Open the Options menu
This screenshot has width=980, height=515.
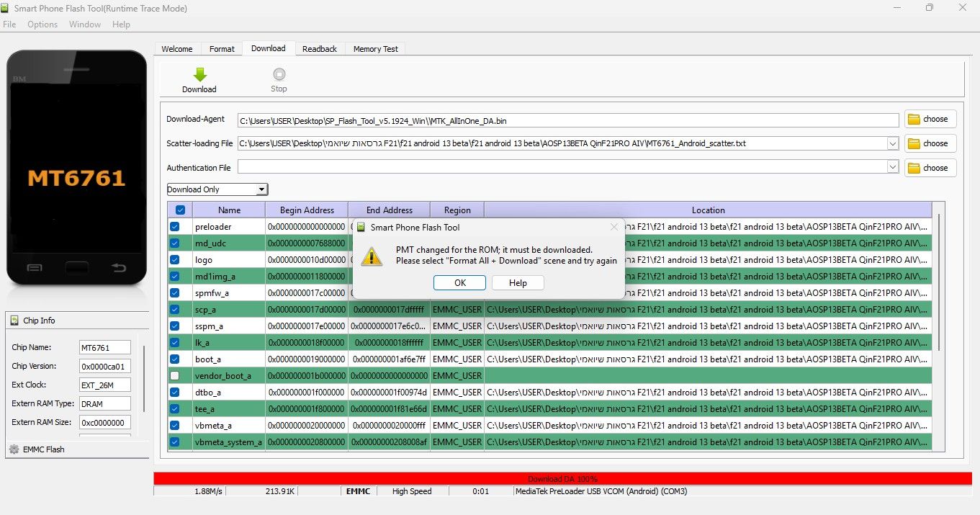pos(42,24)
